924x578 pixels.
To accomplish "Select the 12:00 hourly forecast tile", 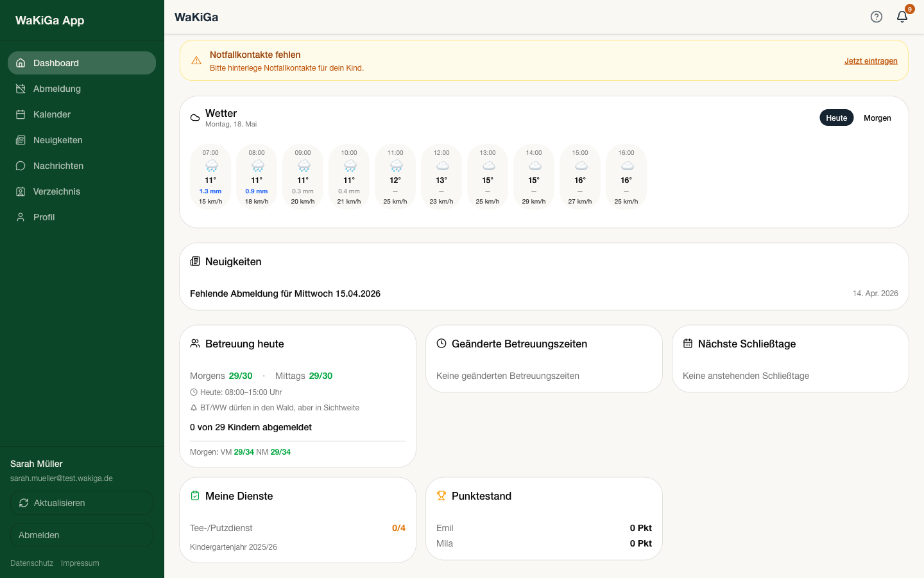I will pyautogui.click(x=441, y=177).
